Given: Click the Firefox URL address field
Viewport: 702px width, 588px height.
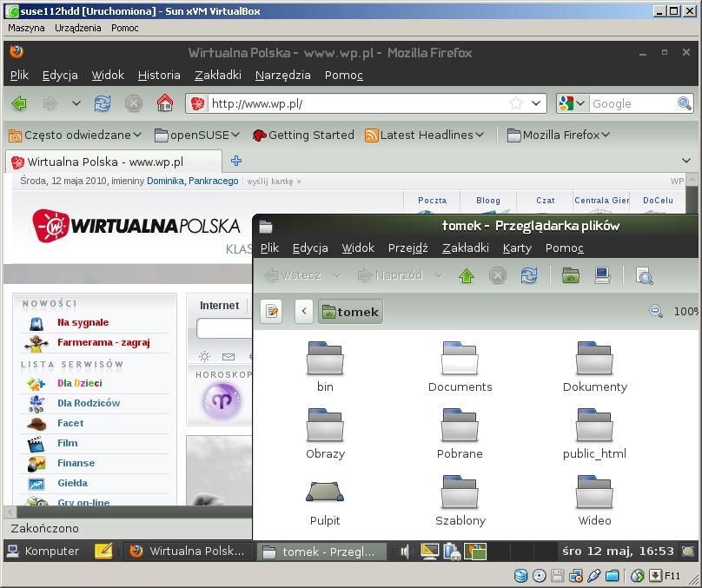Looking at the screenshot, I should click(358, 104).
